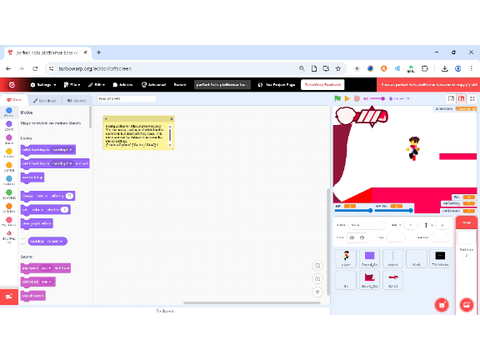The width and height of the screenshot is (480, 360).
Task: Click the hide sprite eye icon
Action: [x=362, y=238]
